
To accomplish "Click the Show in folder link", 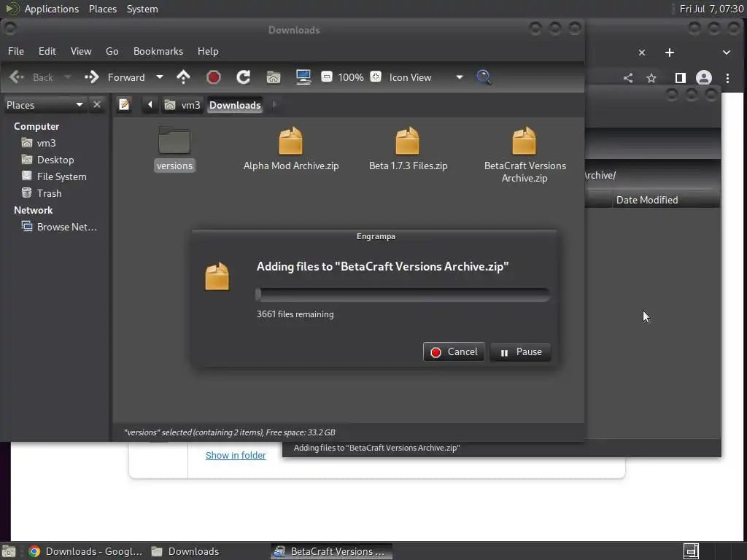I will [236, 455].
